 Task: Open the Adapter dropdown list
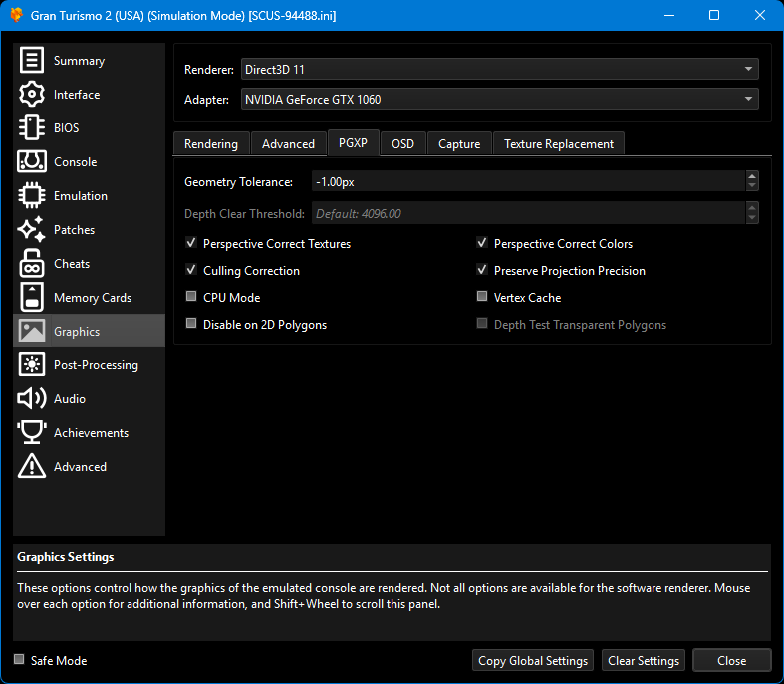499,99
